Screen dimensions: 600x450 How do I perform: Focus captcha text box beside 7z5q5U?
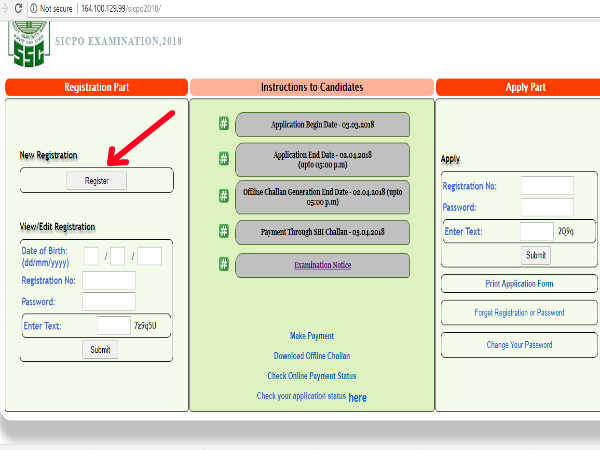(x=114, y=326)
